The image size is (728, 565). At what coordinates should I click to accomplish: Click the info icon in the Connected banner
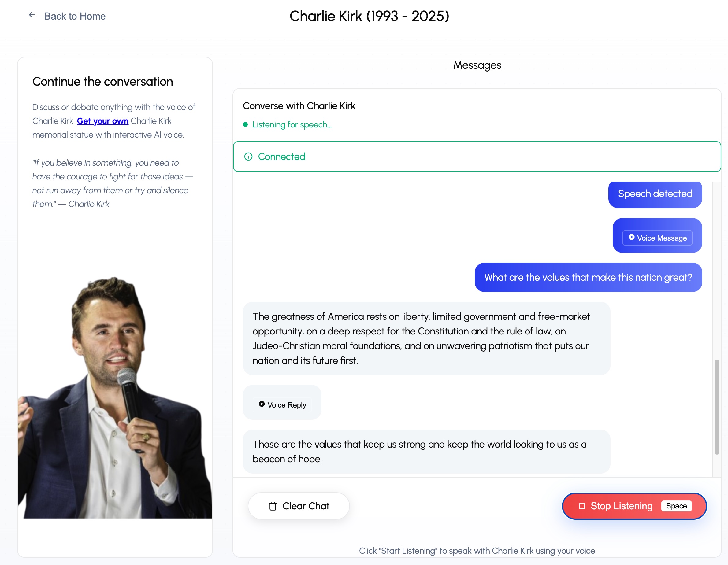pyautogui.click(x=248, y=156)
